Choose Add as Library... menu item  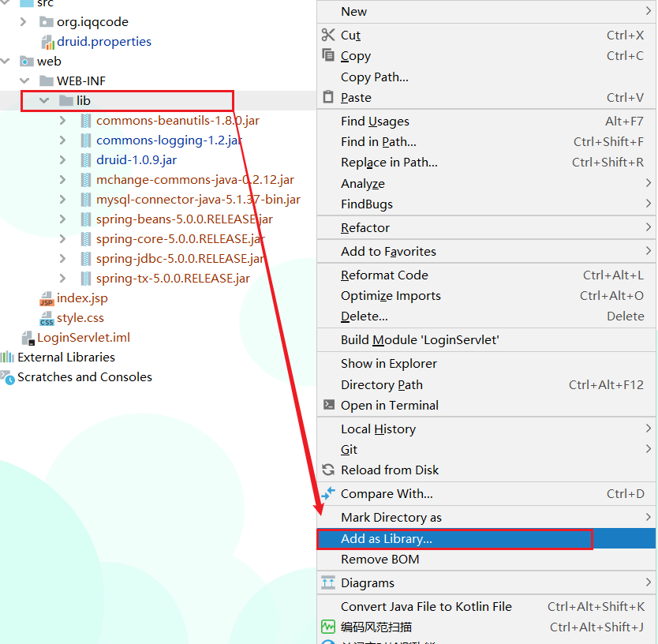tap(486, 538)
